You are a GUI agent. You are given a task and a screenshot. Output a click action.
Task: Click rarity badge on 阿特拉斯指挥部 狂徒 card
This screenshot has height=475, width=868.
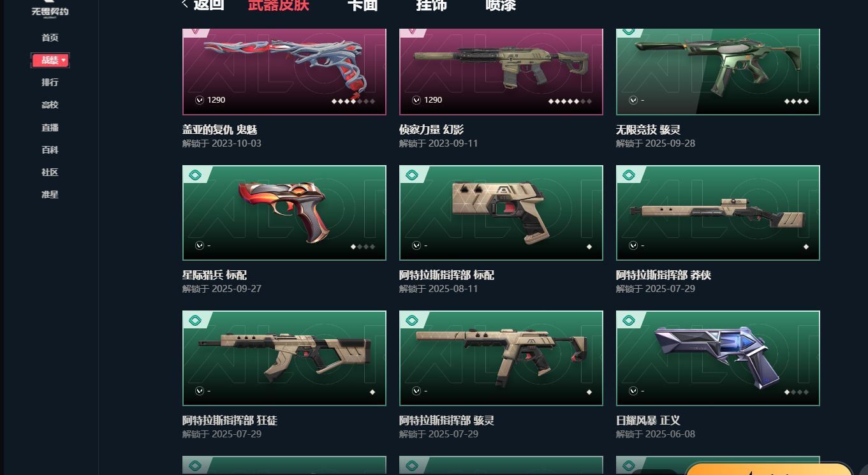[196, 320]
